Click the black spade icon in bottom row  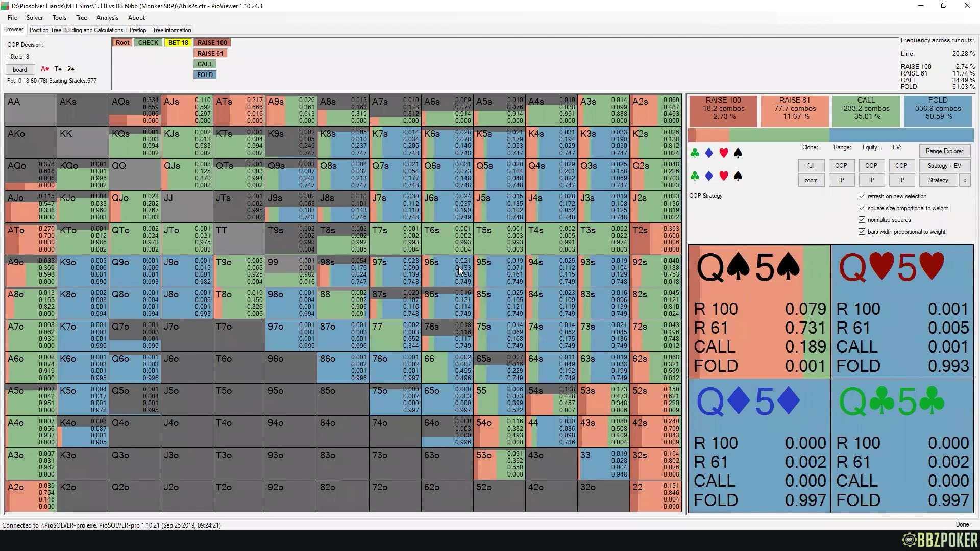[x=738, y=176]
